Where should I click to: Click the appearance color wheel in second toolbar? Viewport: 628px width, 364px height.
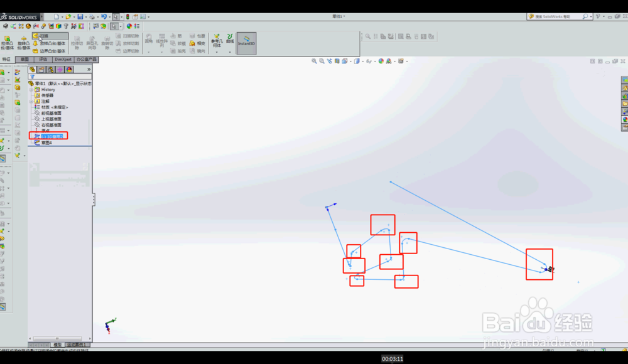tap(129, 26)
